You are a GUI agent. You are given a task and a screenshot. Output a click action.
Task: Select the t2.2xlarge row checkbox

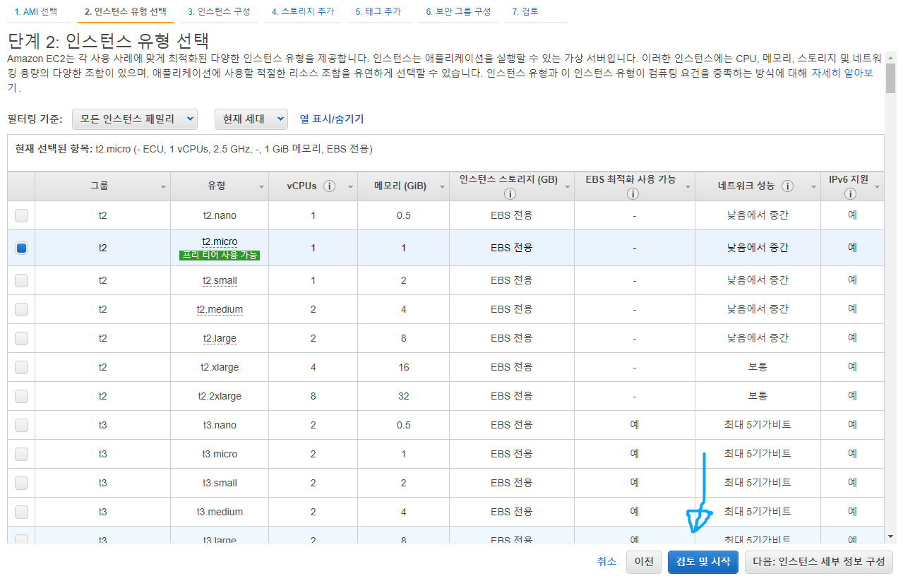point(21,396)
